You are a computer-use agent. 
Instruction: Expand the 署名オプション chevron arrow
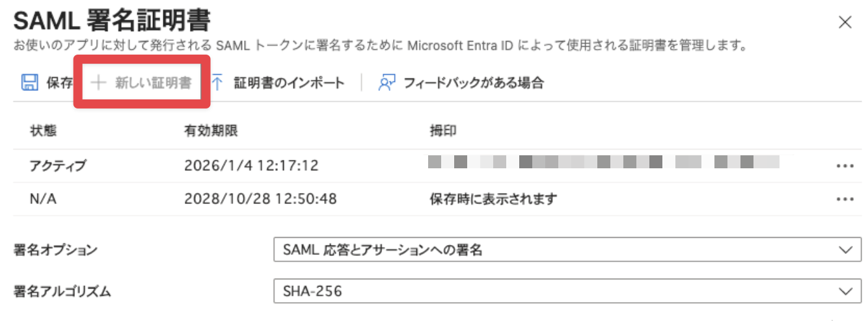(845, 250)
